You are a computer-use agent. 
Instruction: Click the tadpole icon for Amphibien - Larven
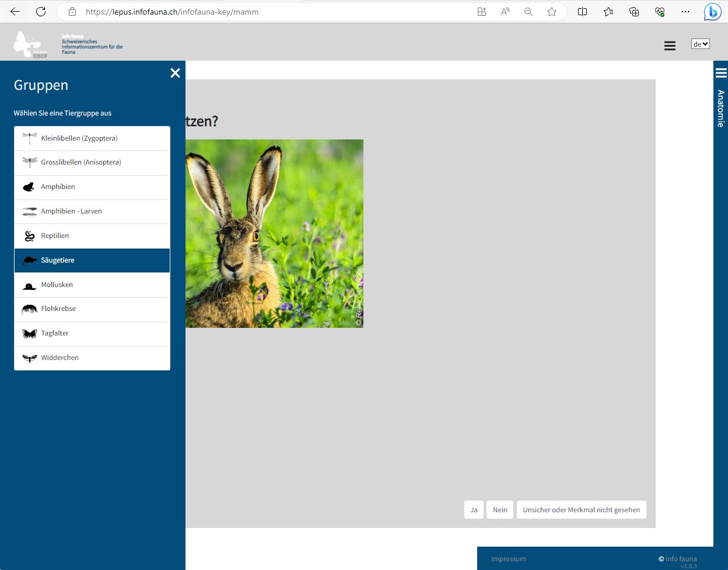point(29,212)
